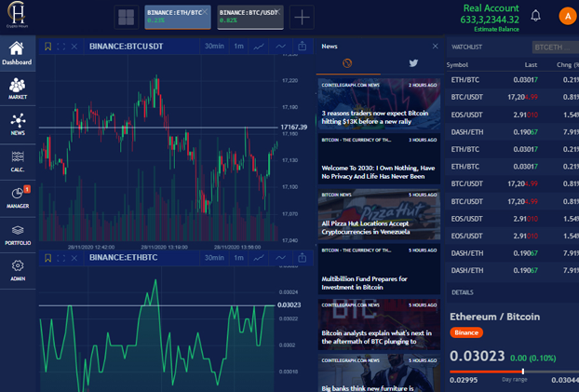
Task: Add a new chart tab with plus button
Action: pos(302,17)
